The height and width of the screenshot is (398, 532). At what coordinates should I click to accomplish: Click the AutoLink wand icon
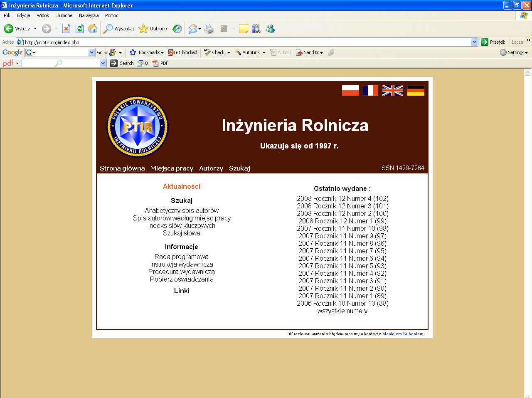pyautogui.click(x=238, y=52)
